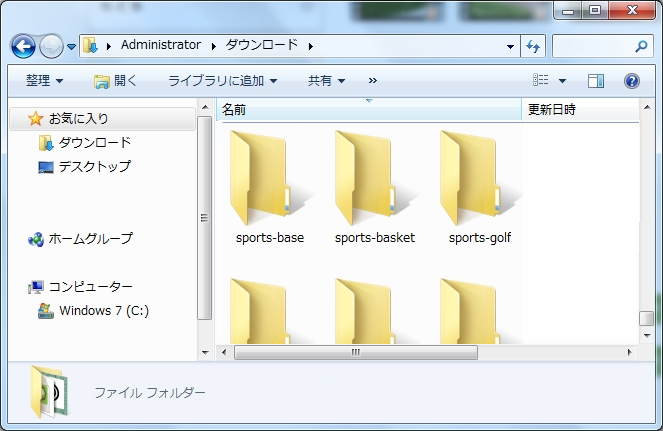Show hidden toolbar commands with chevron
663x431 pixels.
tap(373, 81)
